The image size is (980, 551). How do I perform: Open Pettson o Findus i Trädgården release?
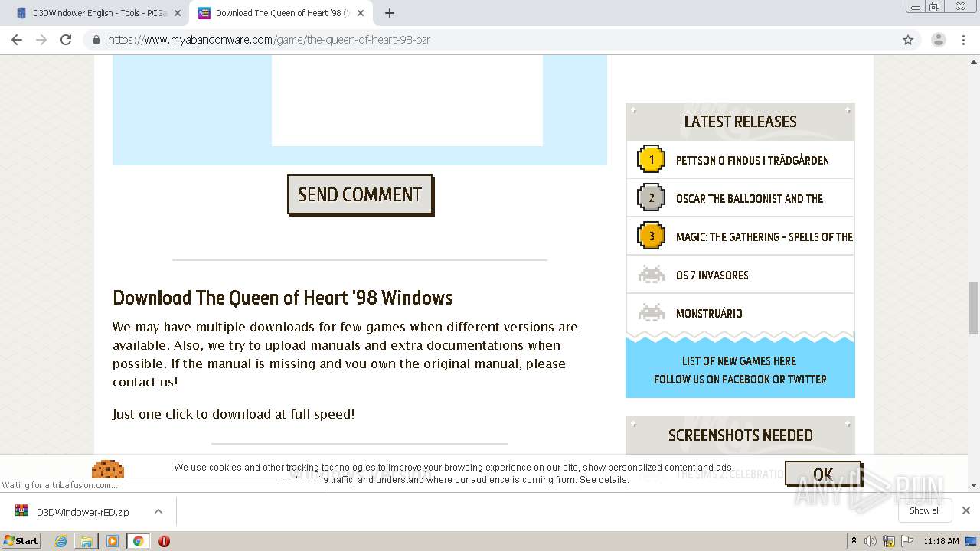[752, 160]
